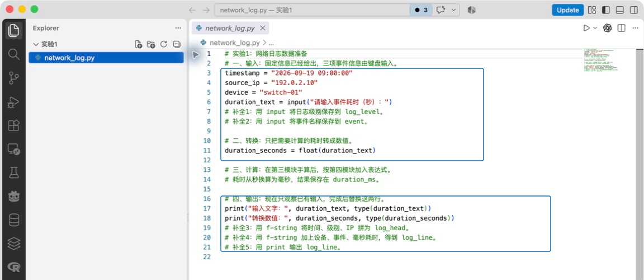Click the gray hexagon icon in the title bar
The height and width of the screenshot is (280, 644).
click(471, 10)
